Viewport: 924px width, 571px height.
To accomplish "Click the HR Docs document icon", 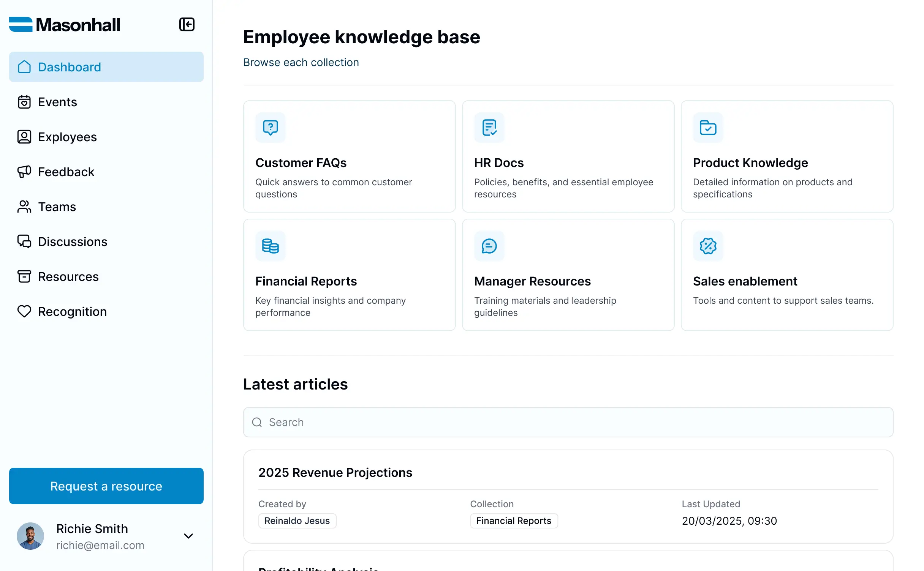I will [x=489, y=128].
